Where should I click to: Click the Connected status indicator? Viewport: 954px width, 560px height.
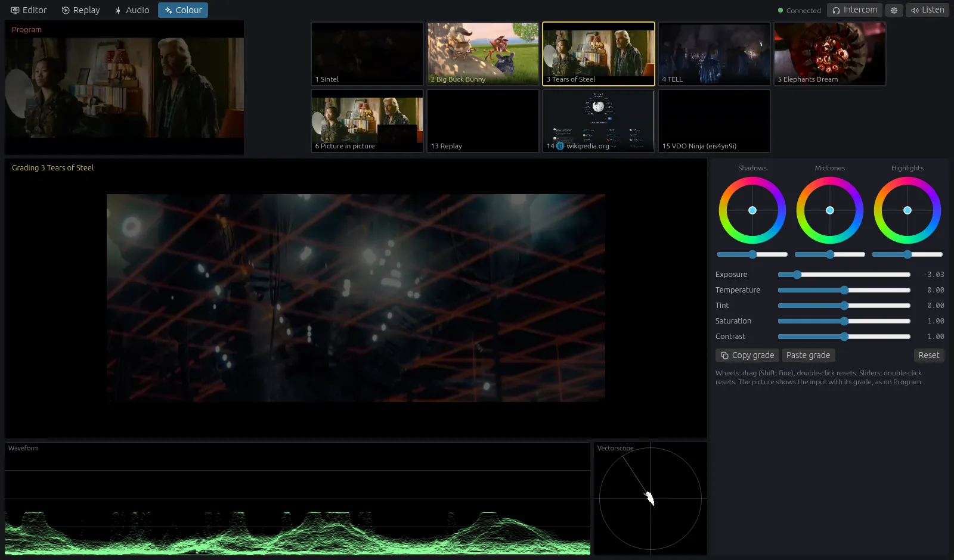[800, 11]
